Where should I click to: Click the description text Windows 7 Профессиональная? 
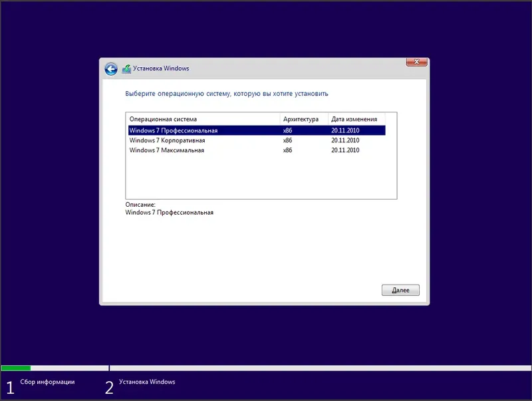pos(170,212)
